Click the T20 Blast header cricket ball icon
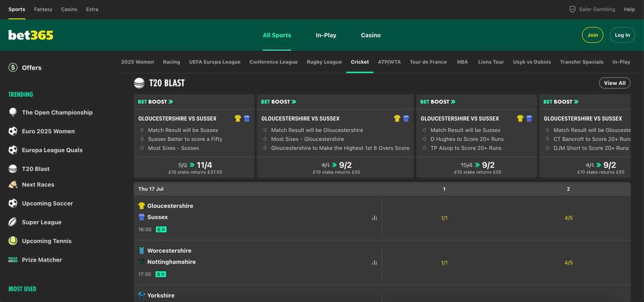Image resolution: width=644 pixels, height=302 pixels. [x=140, y=83]
